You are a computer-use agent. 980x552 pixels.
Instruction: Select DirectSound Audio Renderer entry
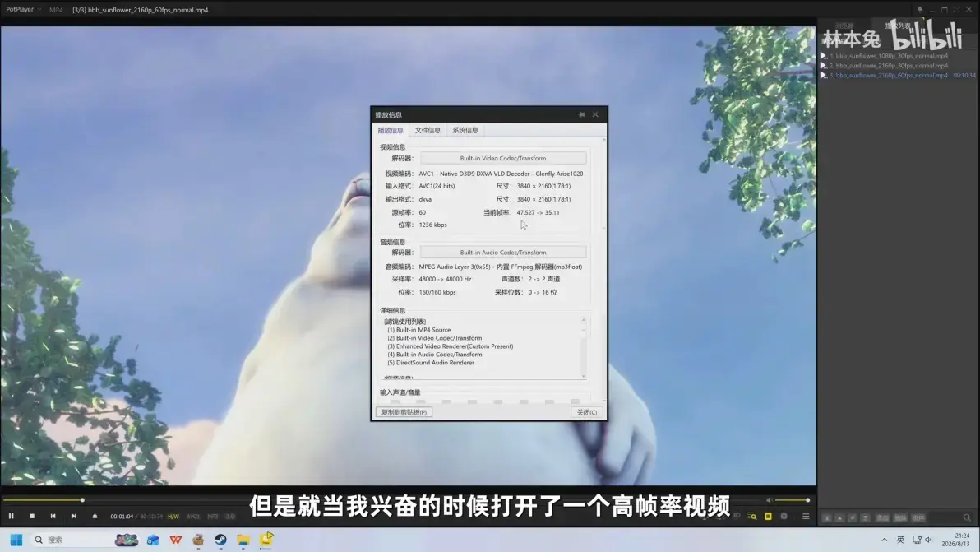click(x=431, y=363)
